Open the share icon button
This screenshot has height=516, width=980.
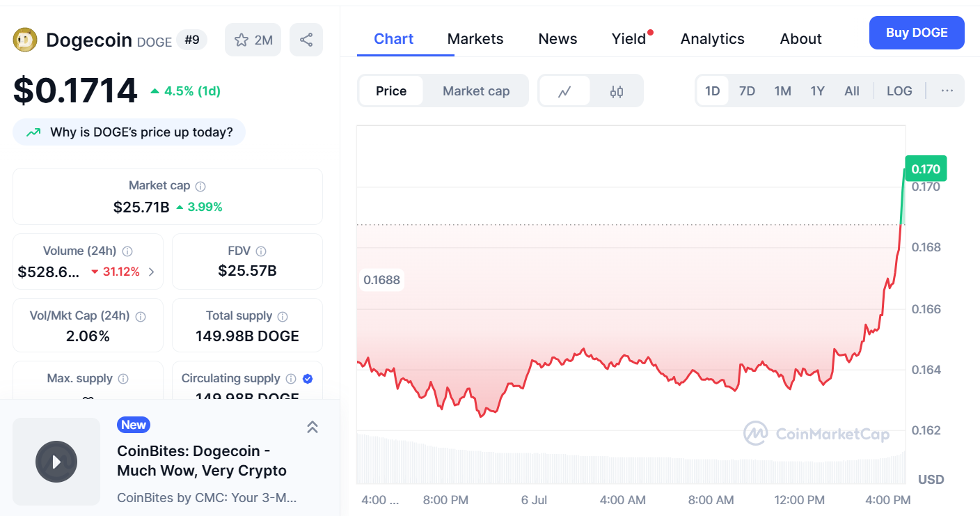click(306, 40)
